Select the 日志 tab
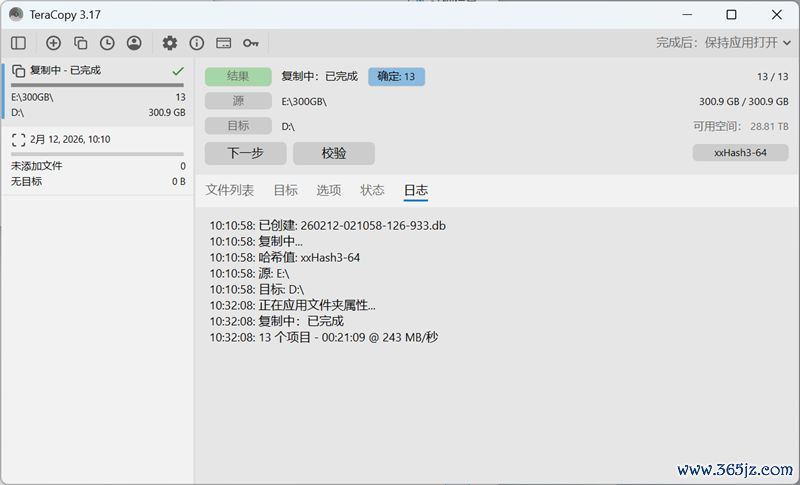Viewport: 800px width, 485px height. (x=416, y=190)
